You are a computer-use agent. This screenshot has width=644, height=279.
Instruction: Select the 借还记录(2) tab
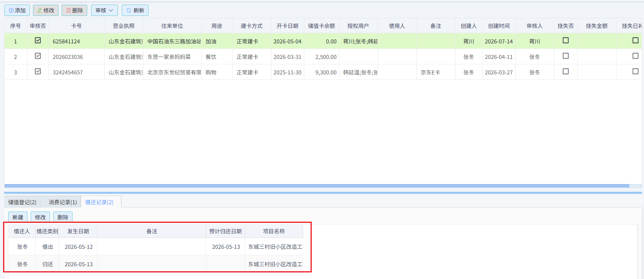click(99, 202)
